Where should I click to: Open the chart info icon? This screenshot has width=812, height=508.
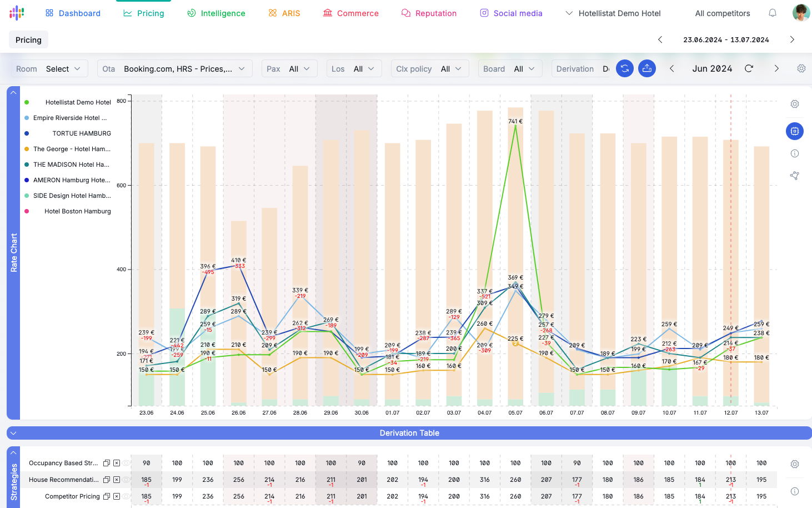tap(795, 153)
